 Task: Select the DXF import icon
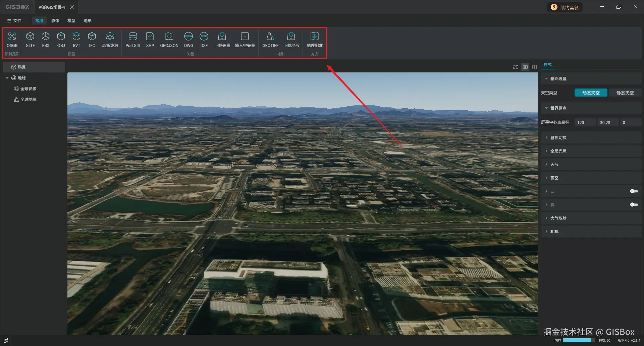204,40
